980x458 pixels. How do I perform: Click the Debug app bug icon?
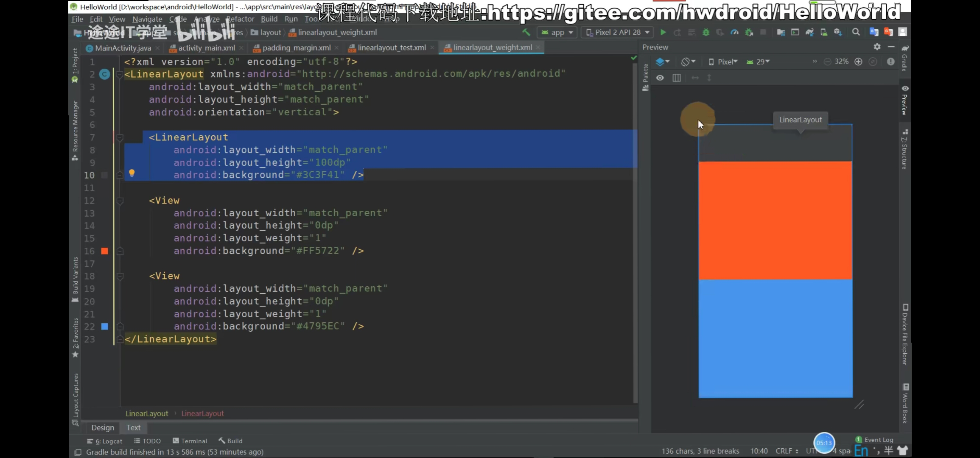[x=706, y=32]
